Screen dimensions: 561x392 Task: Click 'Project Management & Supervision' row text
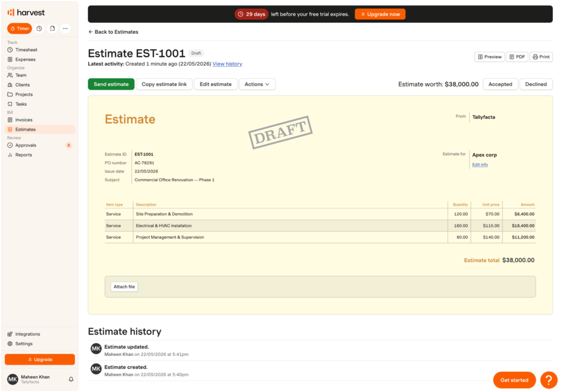(x=170, y=237)
